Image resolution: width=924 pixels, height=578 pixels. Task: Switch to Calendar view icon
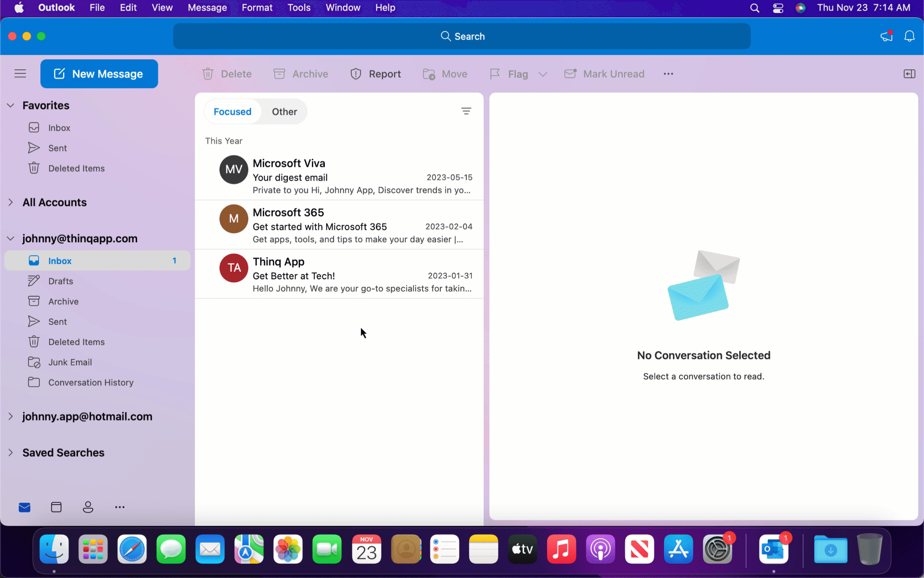pos(56,507)
